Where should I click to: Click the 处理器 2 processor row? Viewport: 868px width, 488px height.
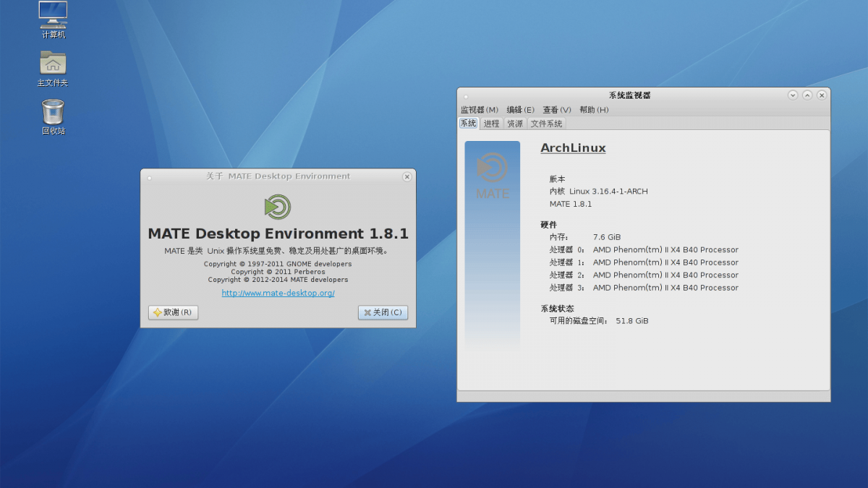click(x=644, y=275)
